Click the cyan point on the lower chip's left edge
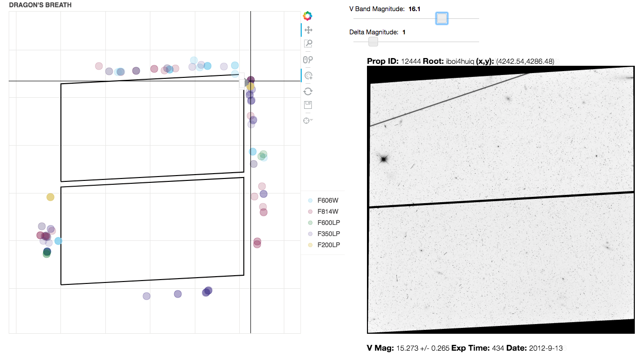The height and width of the screenshot is (356, 644). tap(59, 241)
